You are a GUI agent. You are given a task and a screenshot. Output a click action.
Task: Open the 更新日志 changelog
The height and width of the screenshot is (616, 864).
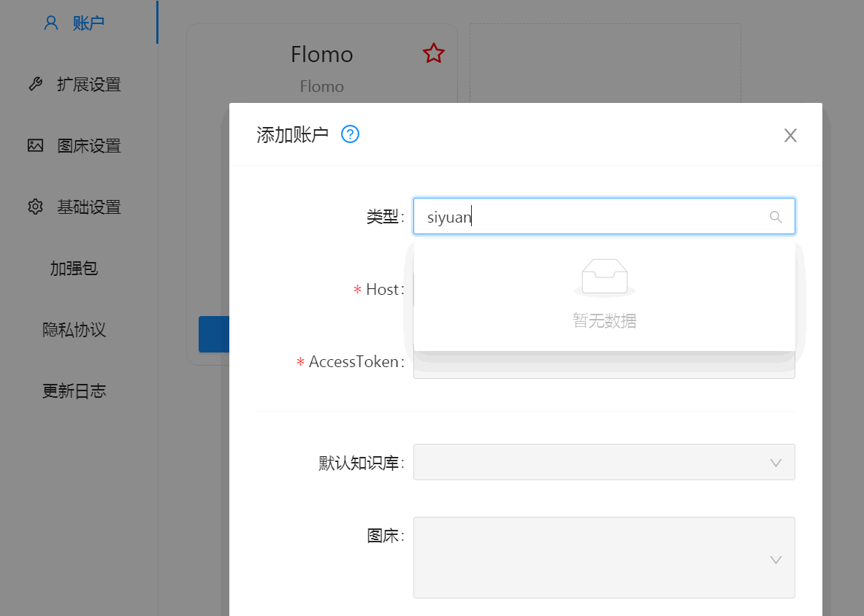pyautogui.click(x=75, y=390)
